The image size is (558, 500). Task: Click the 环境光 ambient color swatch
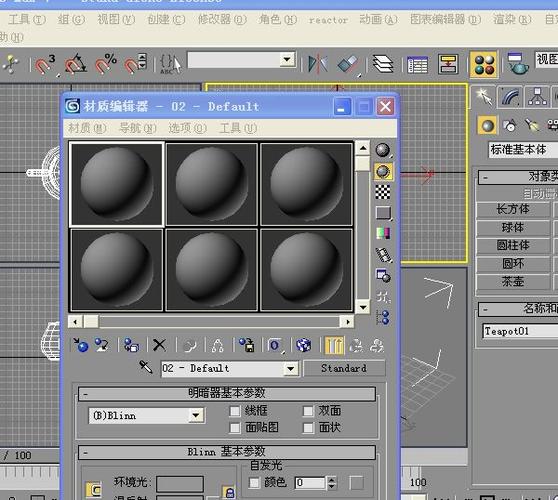click(x=180, y=484)
